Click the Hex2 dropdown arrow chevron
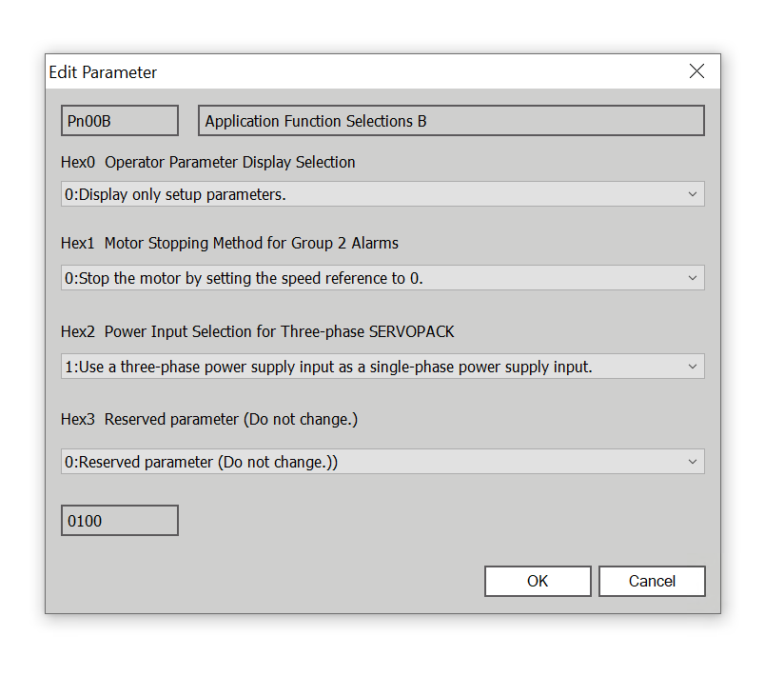Screen dimensions: 784x676 click(x=692, y=367)
